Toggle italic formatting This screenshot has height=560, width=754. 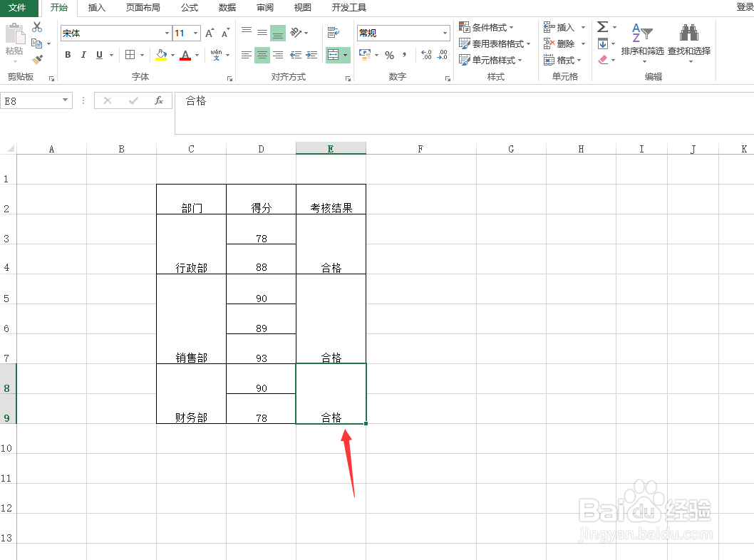[x=83, y=54]
